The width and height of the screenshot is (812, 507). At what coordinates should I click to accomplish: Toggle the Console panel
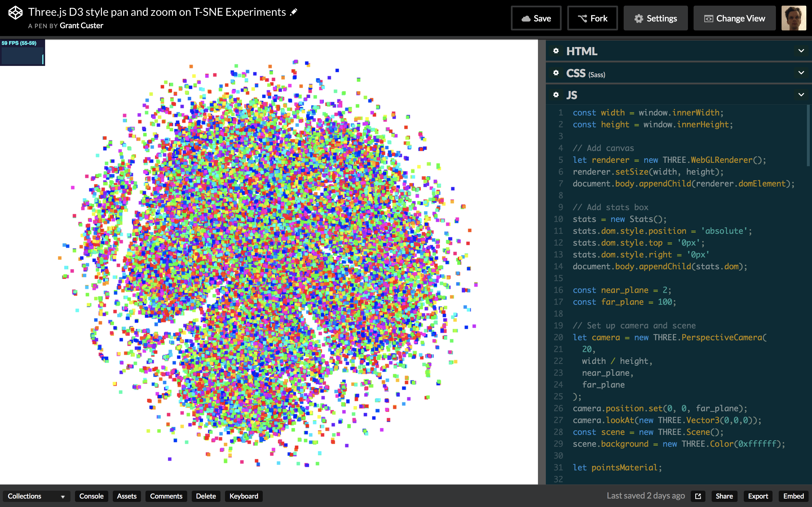(x=91, y=496)
